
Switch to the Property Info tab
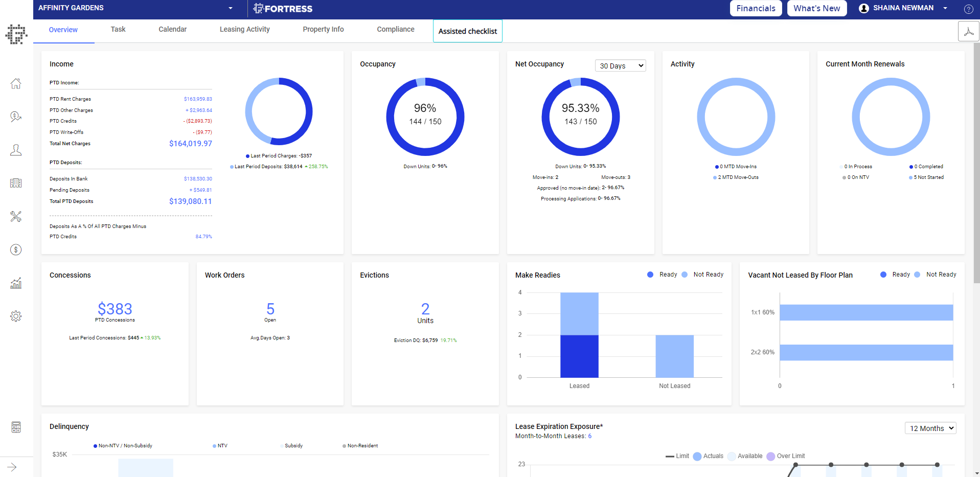tap(323, 29)
